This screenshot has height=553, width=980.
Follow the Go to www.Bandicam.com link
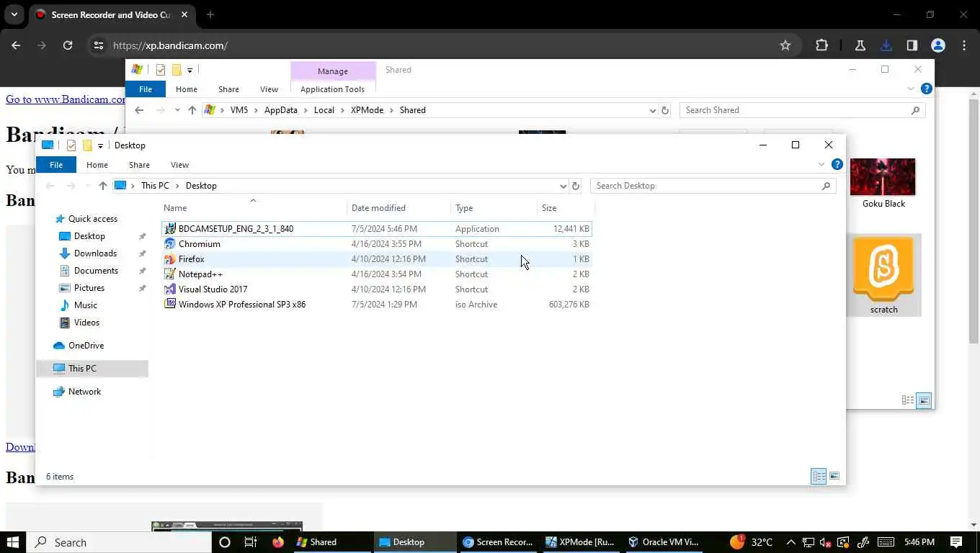coord(66,99)
